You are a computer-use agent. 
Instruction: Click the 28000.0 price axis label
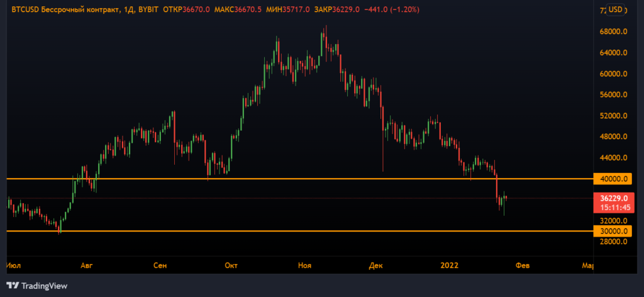point(613,242)
